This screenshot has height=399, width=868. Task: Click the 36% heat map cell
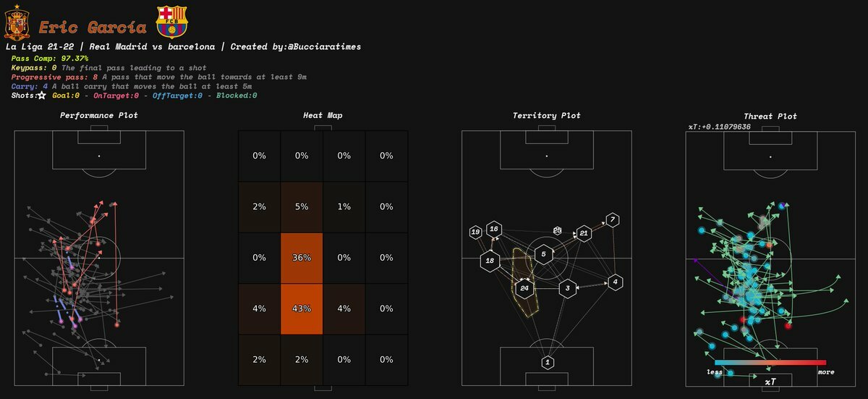tap(302, 258)
